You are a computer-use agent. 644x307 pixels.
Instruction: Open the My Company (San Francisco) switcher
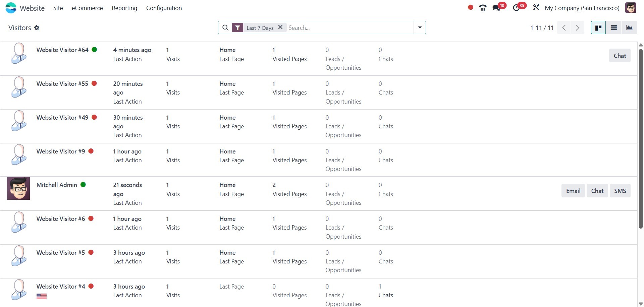(x=582, y=8)
